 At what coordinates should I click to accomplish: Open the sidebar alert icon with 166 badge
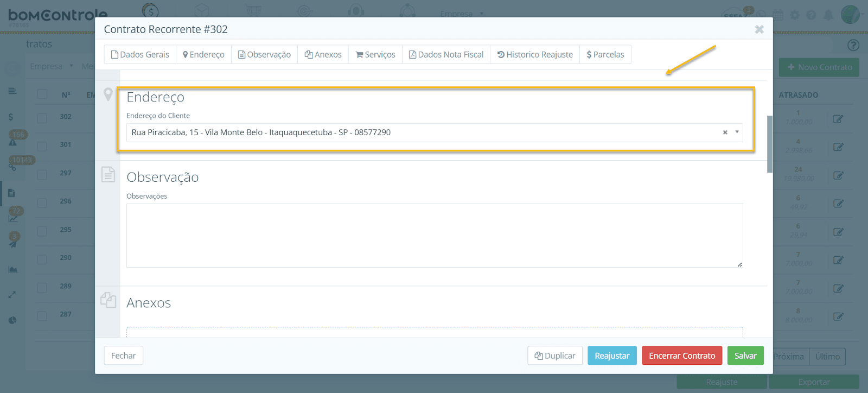[12, 142]
